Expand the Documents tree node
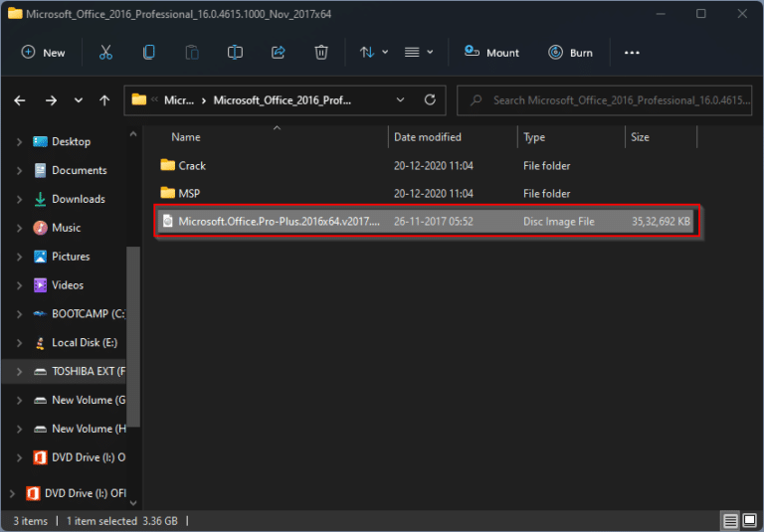This screenshot has width=764, height=532. tap(19, 170)
